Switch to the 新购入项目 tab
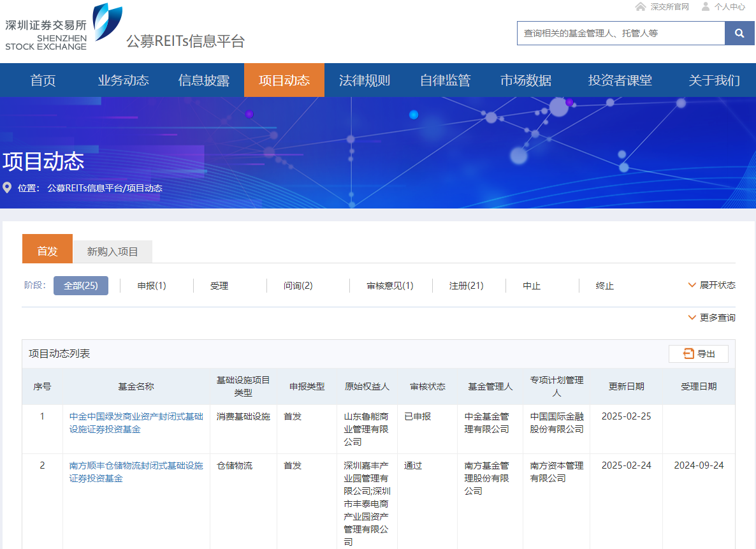 [113, 252]
